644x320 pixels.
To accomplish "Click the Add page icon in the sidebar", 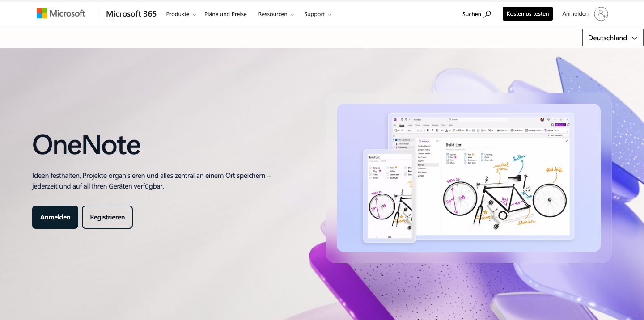I will (420, 141).
